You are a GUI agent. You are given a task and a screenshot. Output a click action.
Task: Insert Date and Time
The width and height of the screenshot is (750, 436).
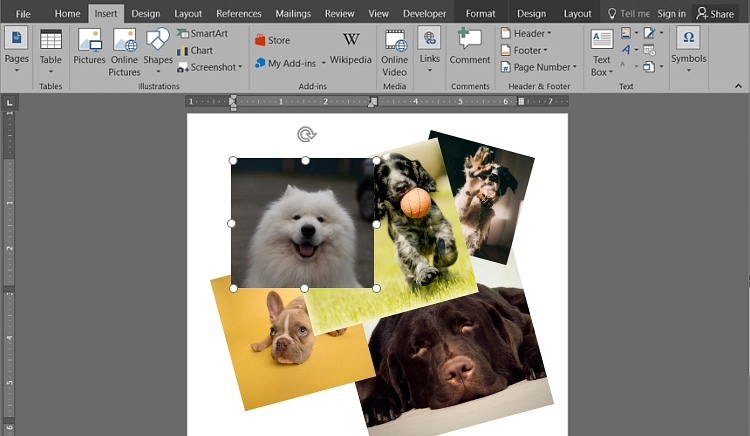point(649,50)
